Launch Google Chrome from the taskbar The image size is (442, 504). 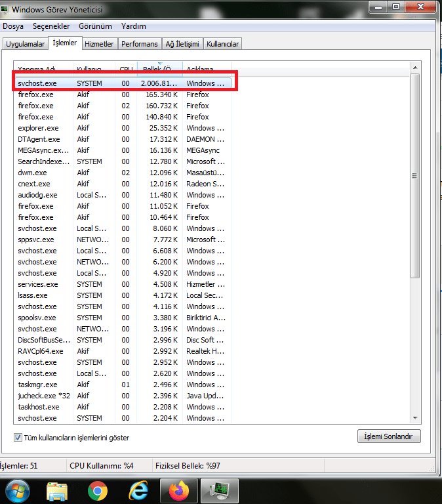click(98, 492)
